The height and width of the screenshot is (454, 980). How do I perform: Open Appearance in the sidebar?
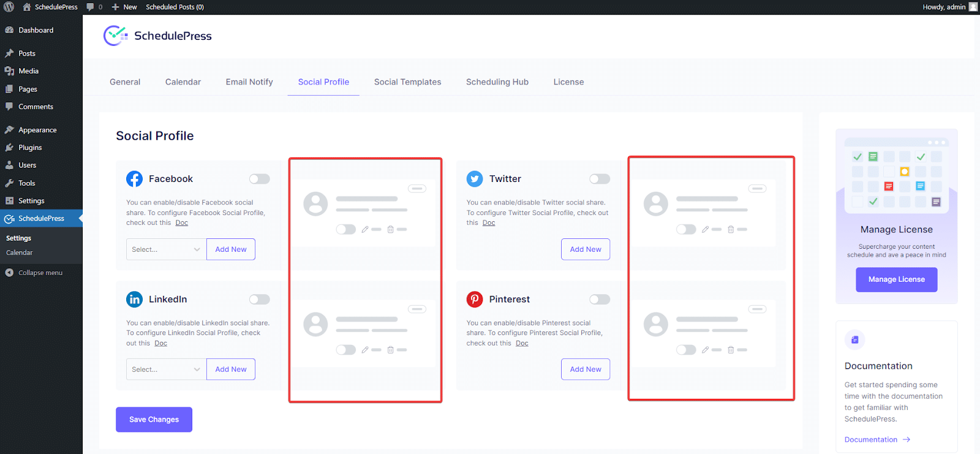(x=41, y=130)
